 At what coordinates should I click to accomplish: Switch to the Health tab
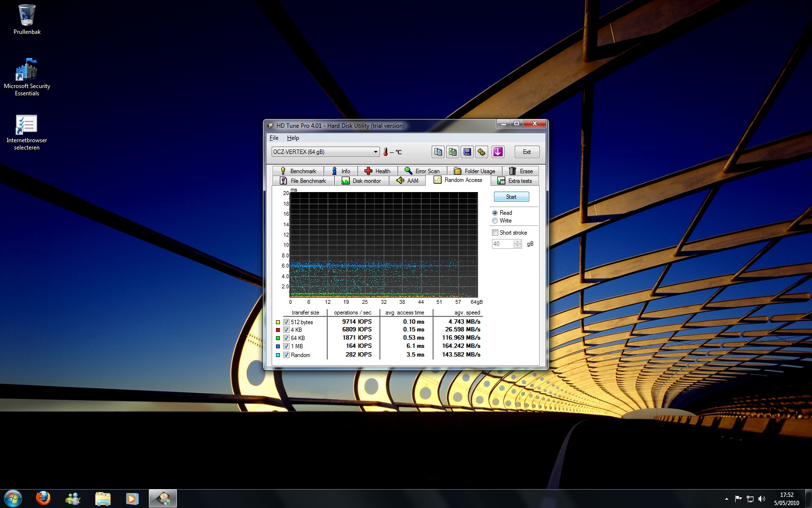pyautogui.click(x=377, y=171)
